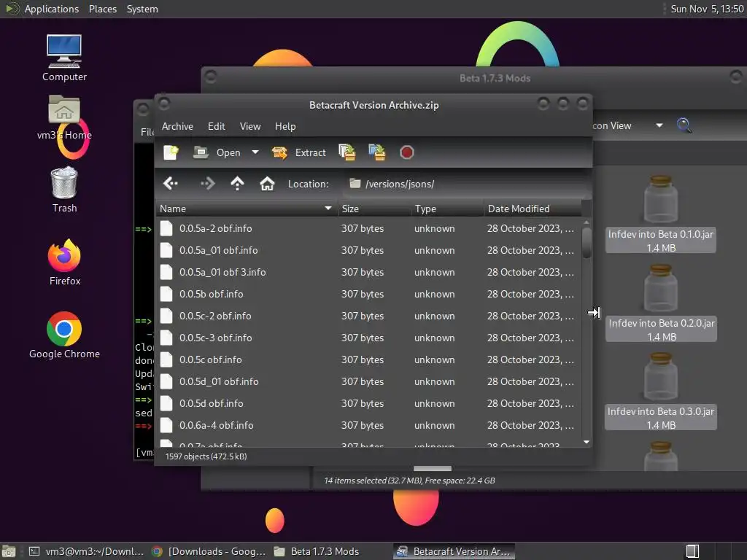Select file 0.0.5a_01 obf 3.info
The height and width of the screenshot is (560, 747).
pyautogui.click(x=368, y=273)
